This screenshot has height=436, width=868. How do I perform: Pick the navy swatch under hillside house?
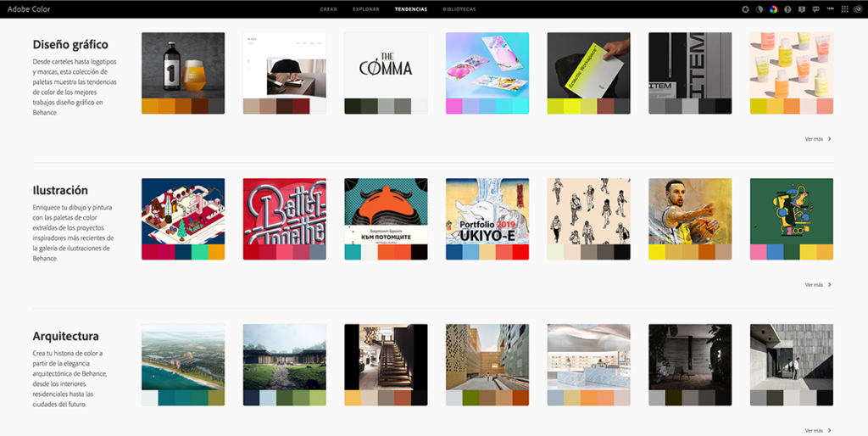[x=251, y=398]
